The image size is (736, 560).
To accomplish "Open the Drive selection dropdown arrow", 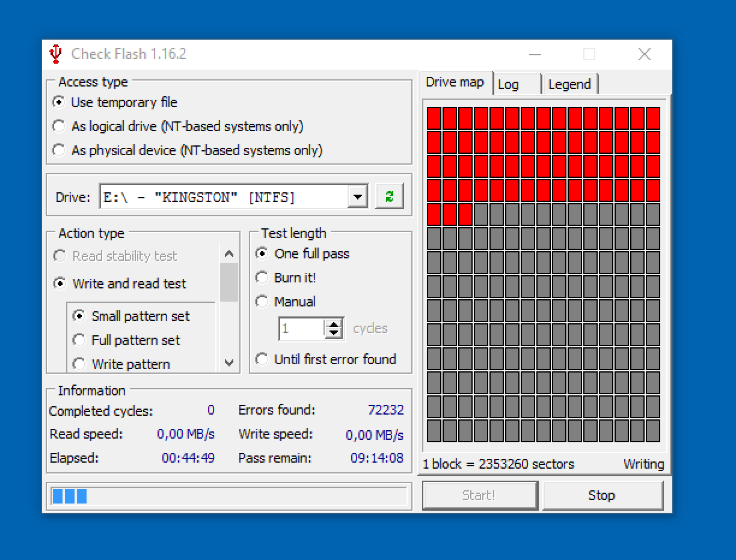I will tap(358, 196).
